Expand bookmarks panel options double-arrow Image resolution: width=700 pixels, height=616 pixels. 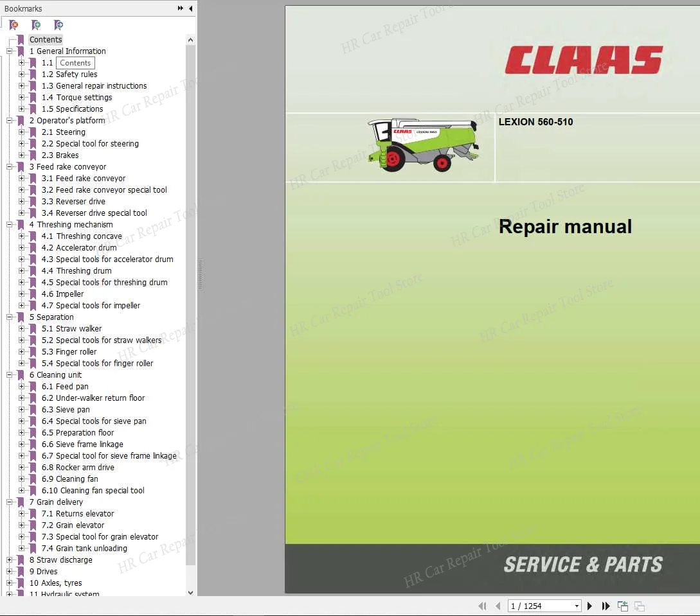click(181, 8)
